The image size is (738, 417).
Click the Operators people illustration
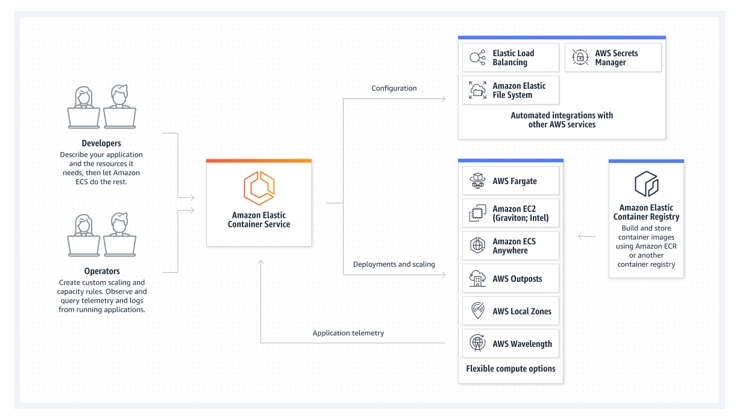coord(102,235)
